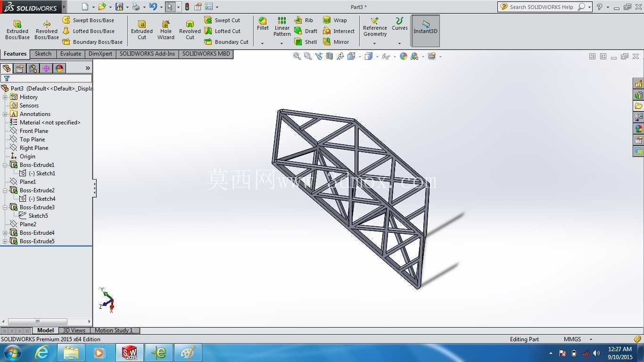Expand the Boss-Extrude5 feature
Screen dimensions: 644x362
[x=5, y=241]
